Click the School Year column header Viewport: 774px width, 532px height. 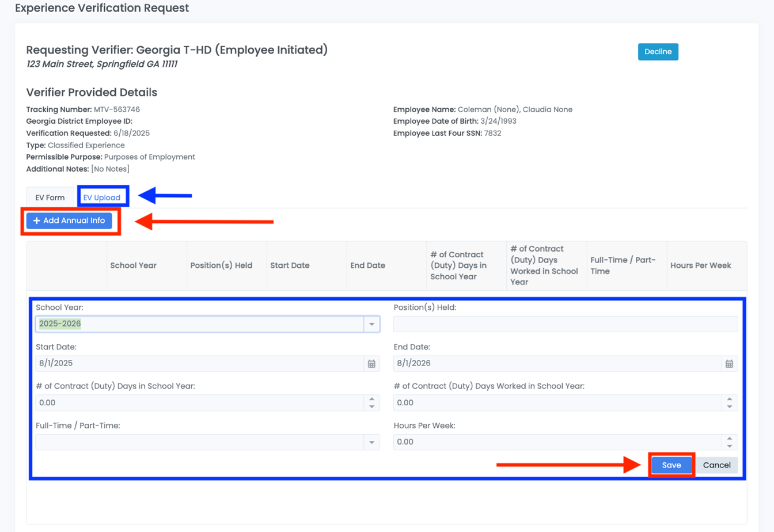click(134, 265)
